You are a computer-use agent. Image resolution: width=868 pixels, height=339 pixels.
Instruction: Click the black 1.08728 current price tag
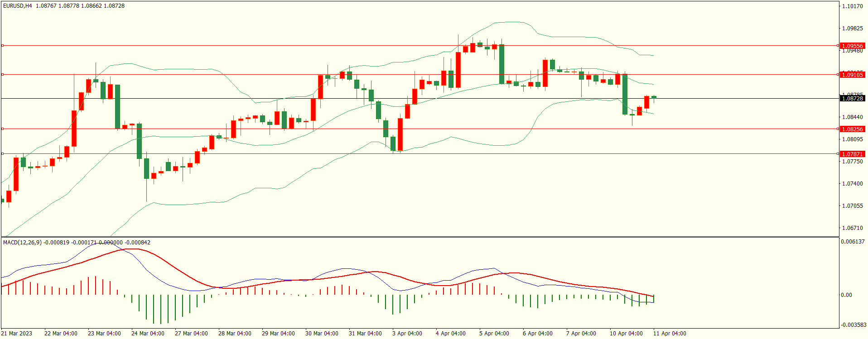click(x=852, y=98)
